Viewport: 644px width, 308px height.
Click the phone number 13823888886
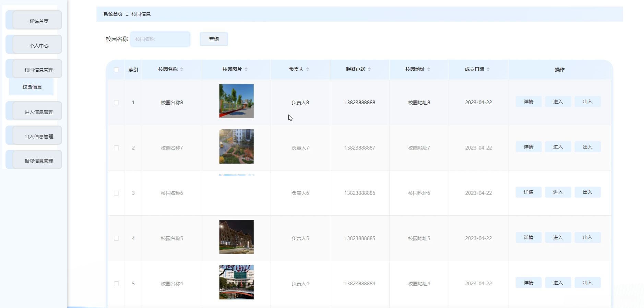point(360,193)
